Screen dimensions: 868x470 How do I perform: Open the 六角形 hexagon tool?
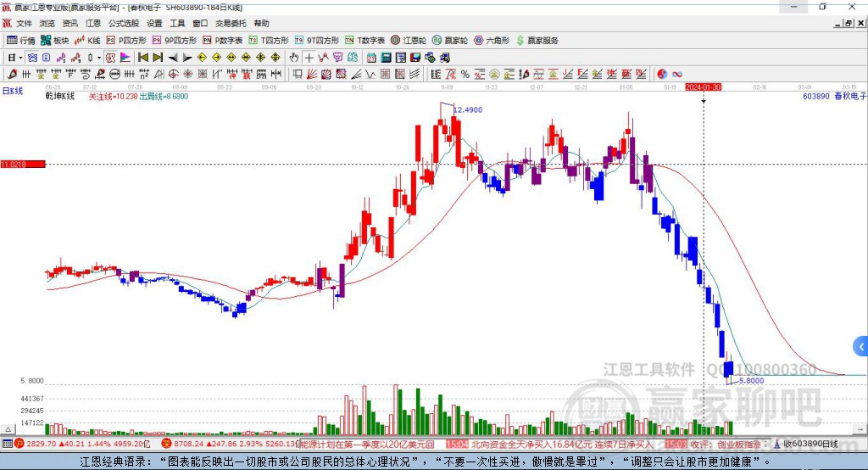click(492, 41)
